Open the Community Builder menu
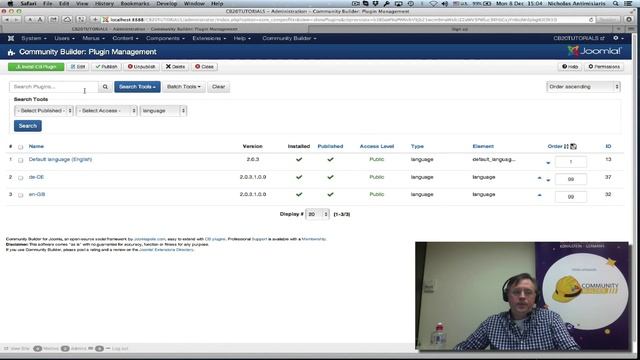This screenshot has width=640, height=360. (x=289, y=38)
